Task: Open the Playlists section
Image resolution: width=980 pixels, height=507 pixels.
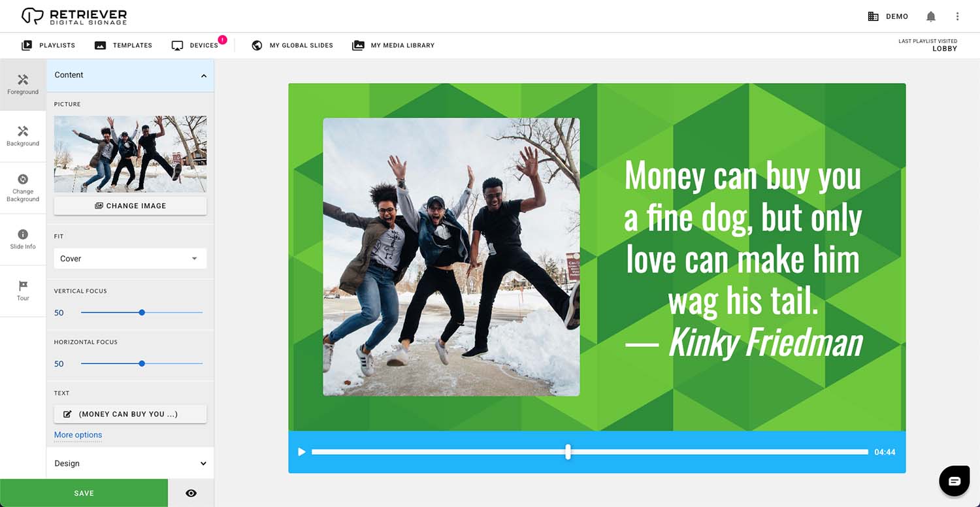Action: (48, 45)
